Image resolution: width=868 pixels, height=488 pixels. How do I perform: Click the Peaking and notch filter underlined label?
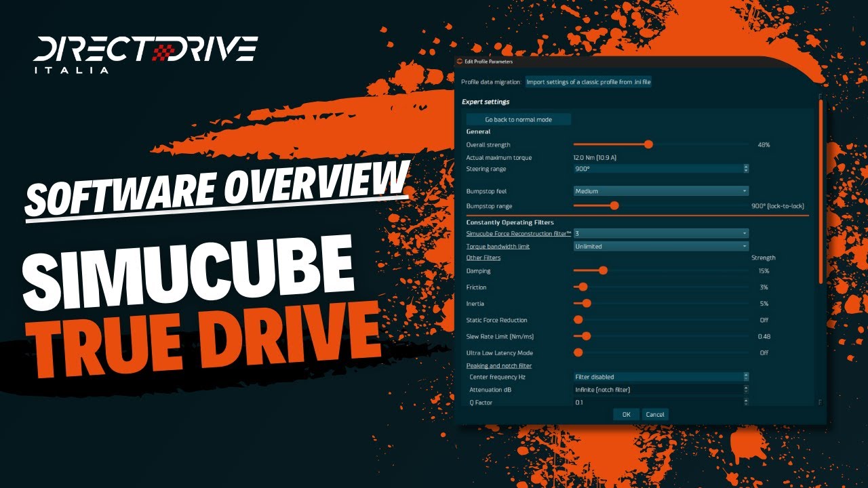498,366
